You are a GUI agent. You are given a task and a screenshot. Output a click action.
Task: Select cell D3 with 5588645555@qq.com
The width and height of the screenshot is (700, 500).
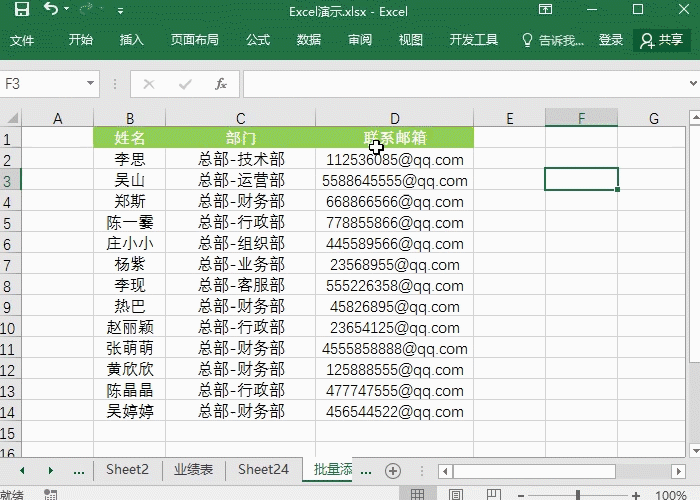pos(394,181)
